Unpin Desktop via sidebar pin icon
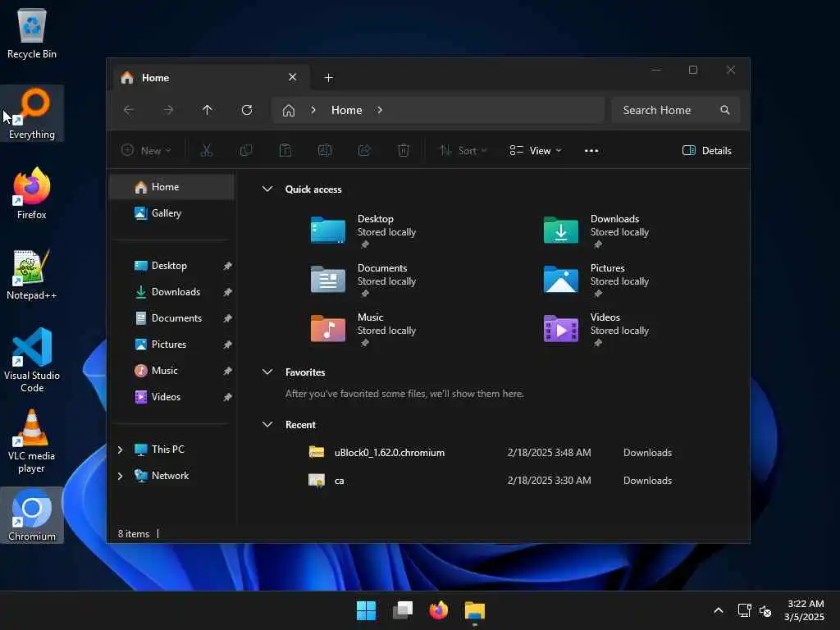The width and height of the screenshot is (840, 630). [x=228, y=266]
